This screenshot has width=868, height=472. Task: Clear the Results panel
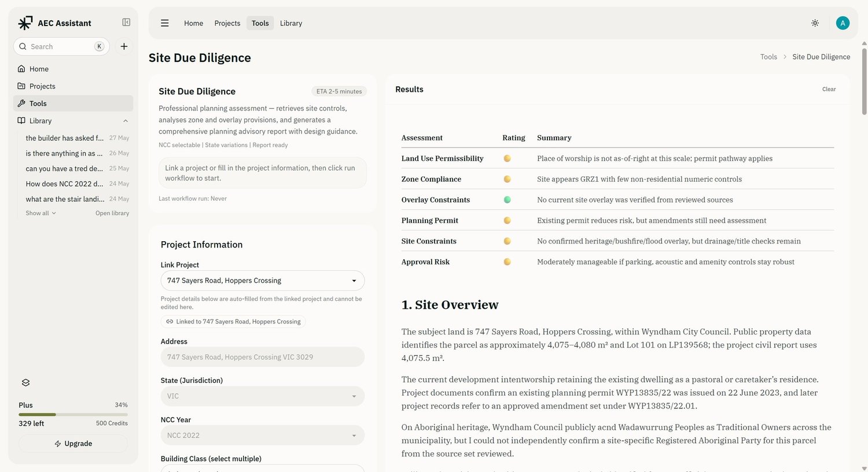[x=829, y=89]
